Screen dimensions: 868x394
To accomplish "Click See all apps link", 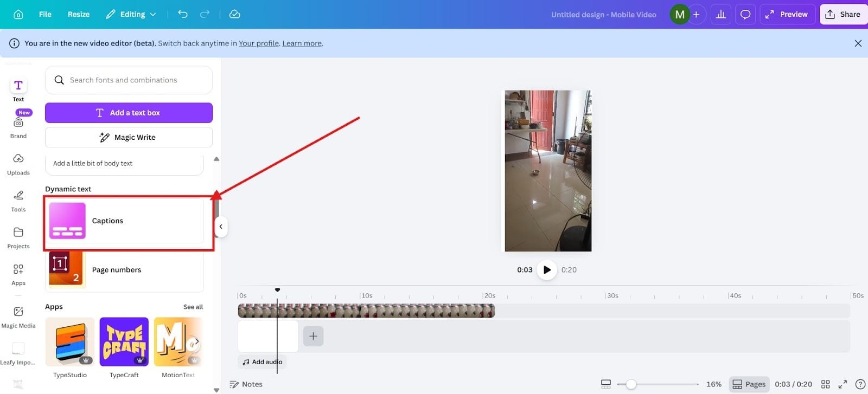I will point(193,307).
